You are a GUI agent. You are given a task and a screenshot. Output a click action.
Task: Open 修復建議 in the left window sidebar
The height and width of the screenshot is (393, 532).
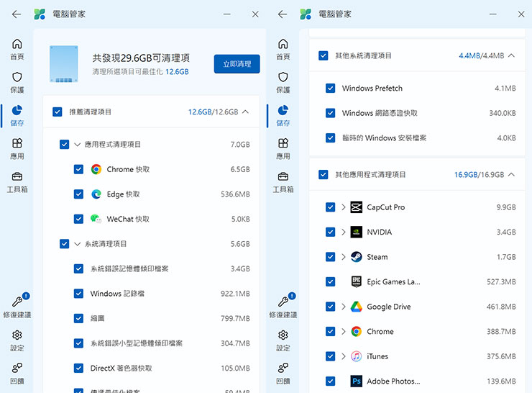(x=17, y=307)
